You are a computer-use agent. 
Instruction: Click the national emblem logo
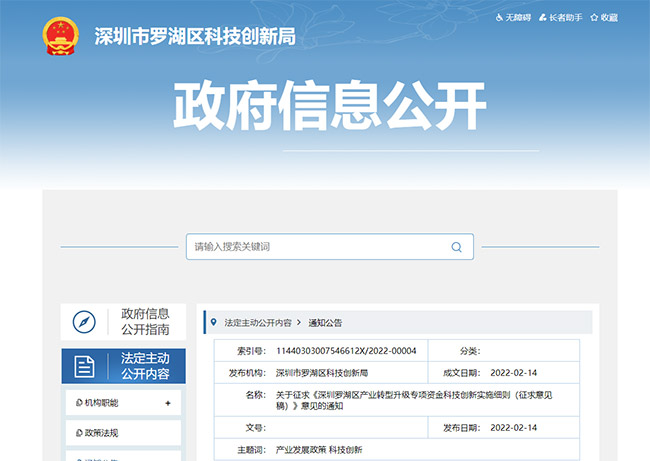[61, 36]
